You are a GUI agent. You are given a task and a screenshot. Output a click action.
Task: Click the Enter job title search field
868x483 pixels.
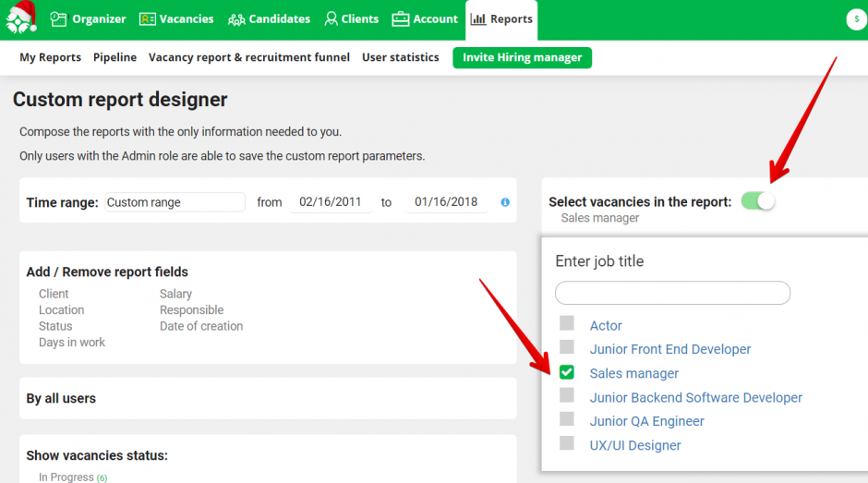pyautogui.click(x=672, y=293)
